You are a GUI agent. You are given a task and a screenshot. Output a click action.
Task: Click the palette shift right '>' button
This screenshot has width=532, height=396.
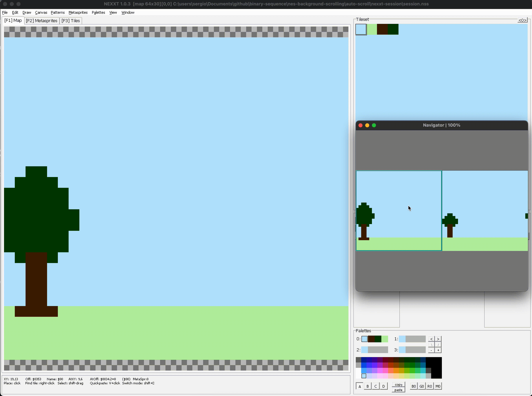point(438,339)
